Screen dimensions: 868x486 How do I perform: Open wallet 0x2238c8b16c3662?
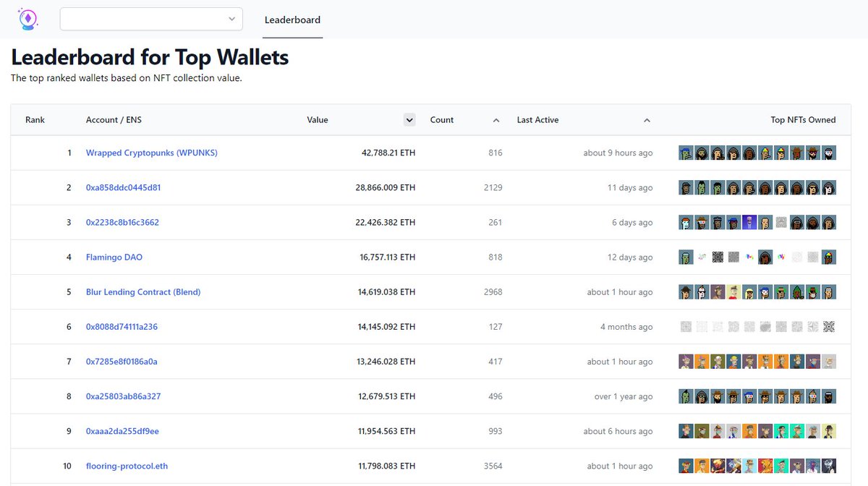122,223
